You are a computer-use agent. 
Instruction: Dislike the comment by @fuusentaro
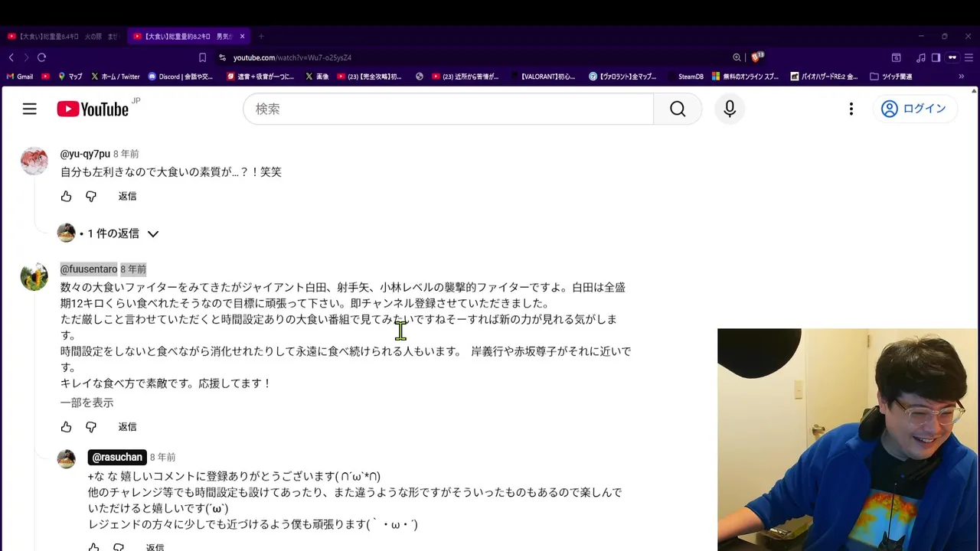pos(91,427)
